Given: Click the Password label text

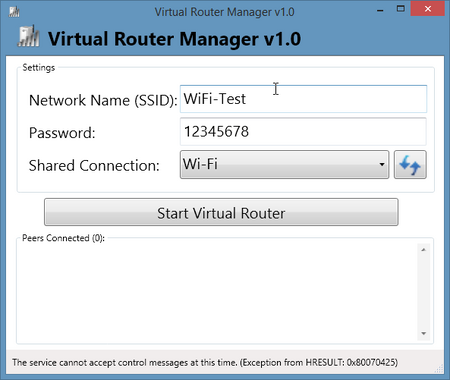Looking at the screenshot, I should pos(62,133).
